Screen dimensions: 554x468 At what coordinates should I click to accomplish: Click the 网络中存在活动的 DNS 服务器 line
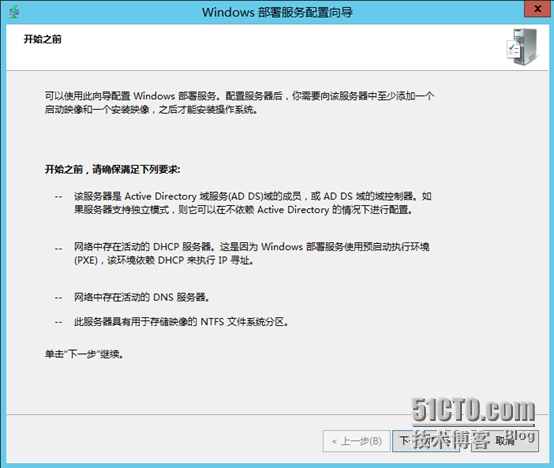point(141,297)
